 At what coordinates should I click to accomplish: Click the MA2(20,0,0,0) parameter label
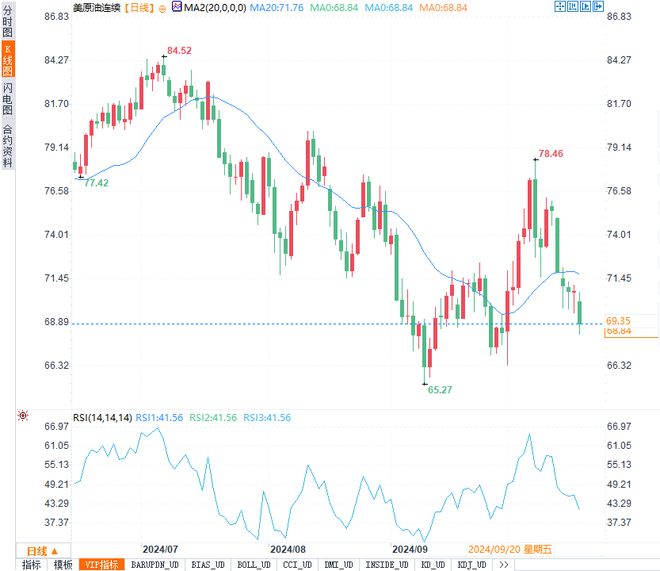coord(215,8)
